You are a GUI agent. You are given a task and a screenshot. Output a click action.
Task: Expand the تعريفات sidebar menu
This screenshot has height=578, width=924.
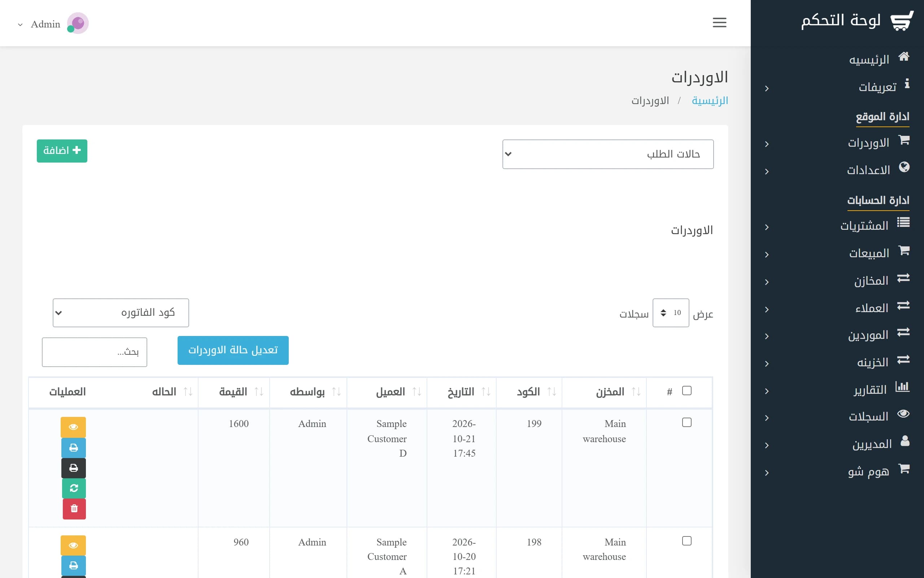pos(837,87)
